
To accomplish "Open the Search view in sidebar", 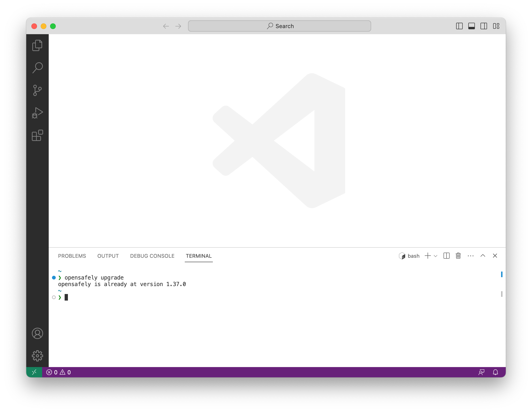I will pos(37,68).
